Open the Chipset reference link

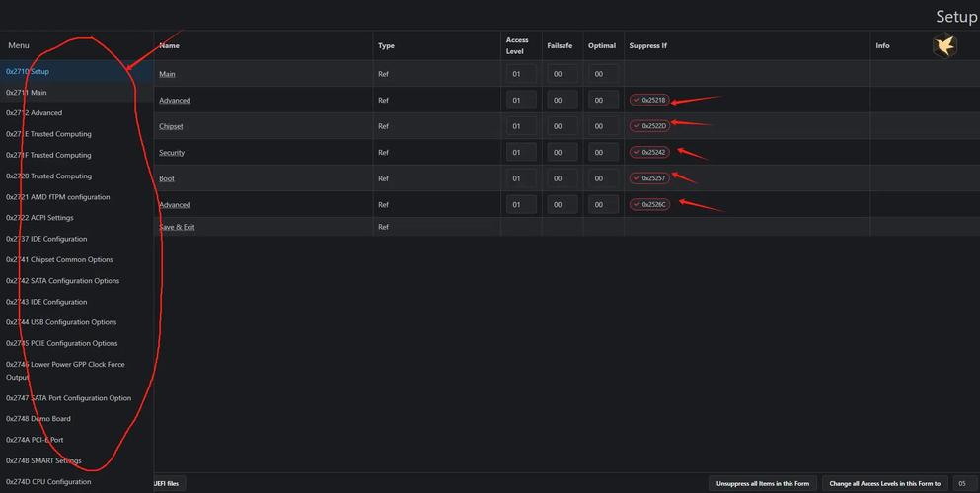point(171,126)
